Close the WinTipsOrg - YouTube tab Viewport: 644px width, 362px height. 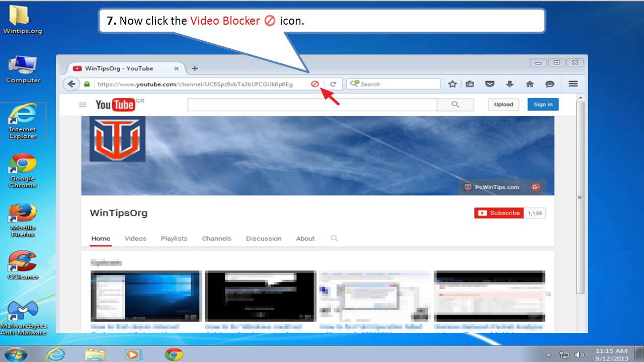[176, 68]
